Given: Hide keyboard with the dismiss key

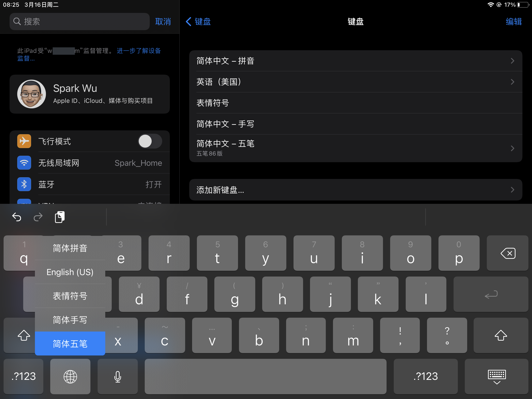Looking at the screenshot, I should point(497,377).
